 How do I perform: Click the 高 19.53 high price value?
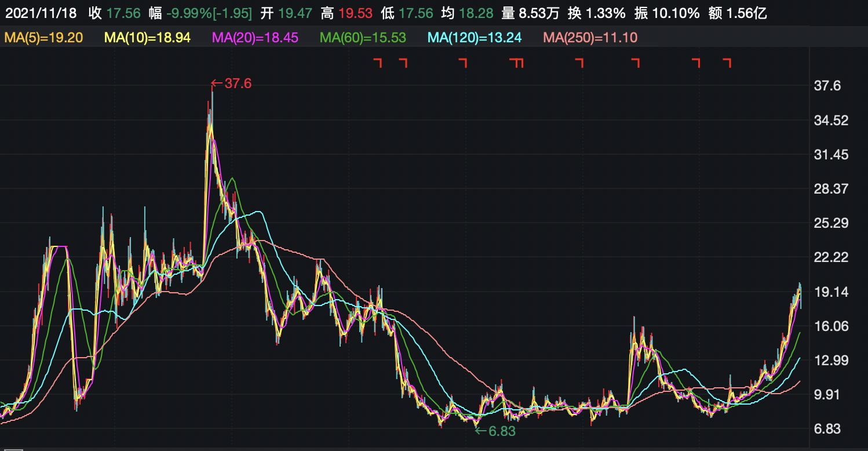(347, 13)
